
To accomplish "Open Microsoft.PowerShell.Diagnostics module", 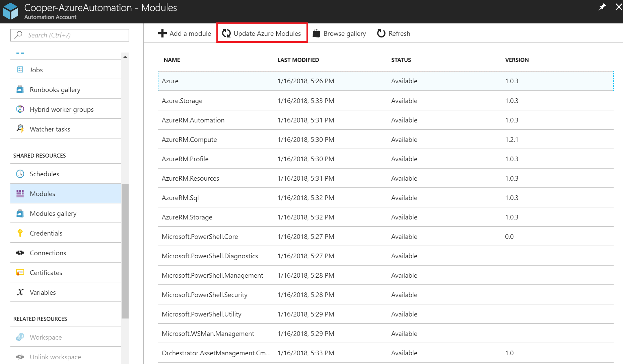I will coord(386,256).
